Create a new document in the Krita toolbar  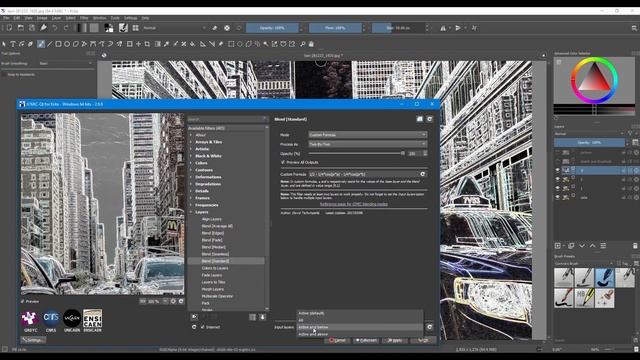(9, 28)
